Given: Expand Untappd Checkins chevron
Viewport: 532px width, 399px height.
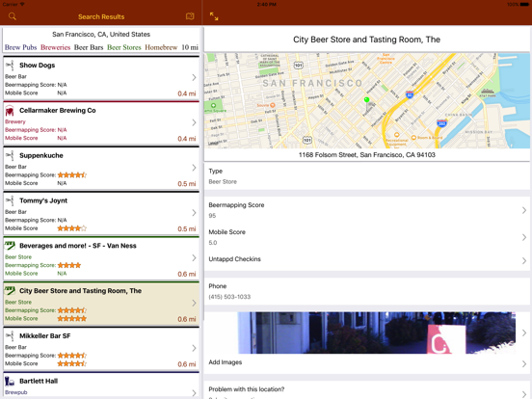Looking at the screenshot, I should (524, 260).
